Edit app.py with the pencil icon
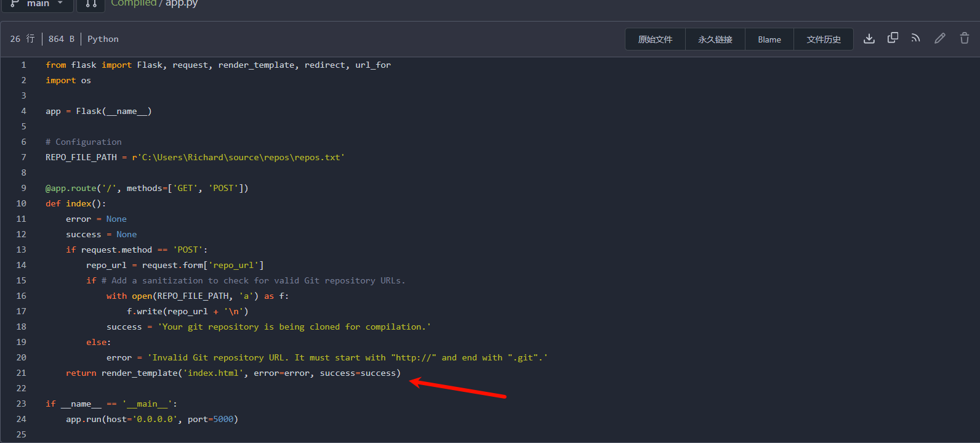Image resolution: width=980 pixels, height=443 pixels. tap(940, 38)
